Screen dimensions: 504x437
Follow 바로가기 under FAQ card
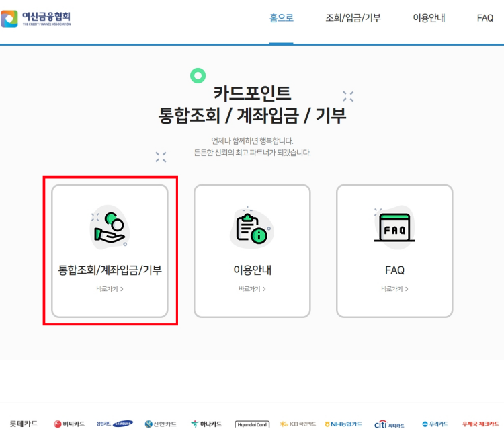(394, 289)
